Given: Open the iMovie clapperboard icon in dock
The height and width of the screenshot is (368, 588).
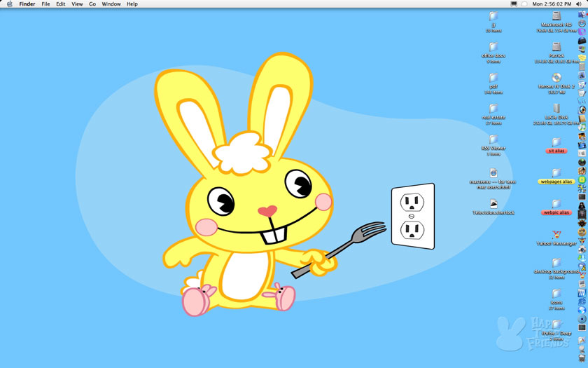Looking at the screenshot, I should pyautogui.click(x=582, y=145).
